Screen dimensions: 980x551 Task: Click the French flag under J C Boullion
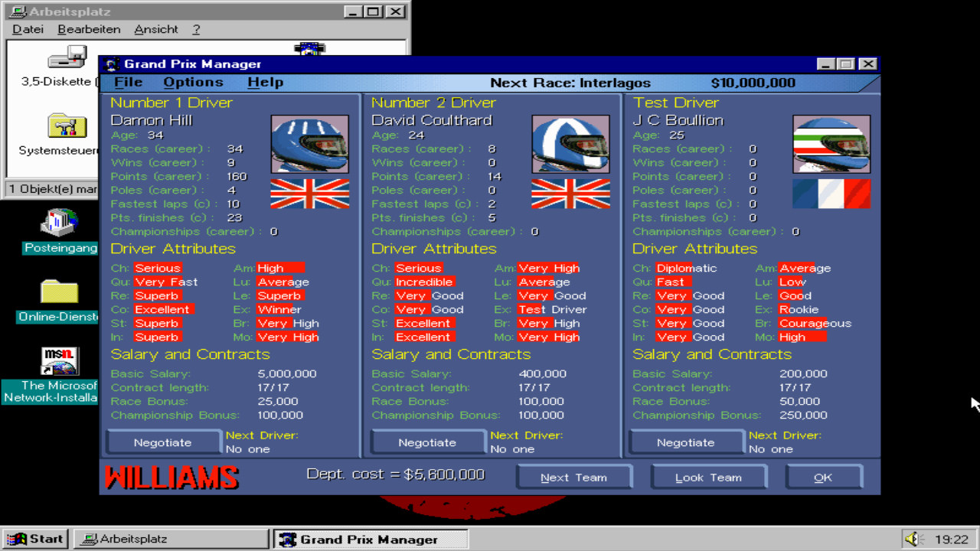[x=831, y=194]
